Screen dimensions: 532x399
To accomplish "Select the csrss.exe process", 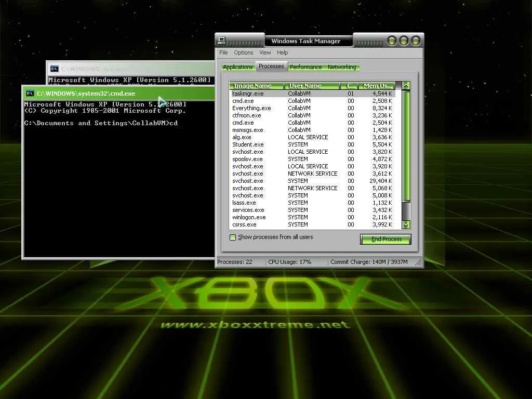I will coord(312,224).
